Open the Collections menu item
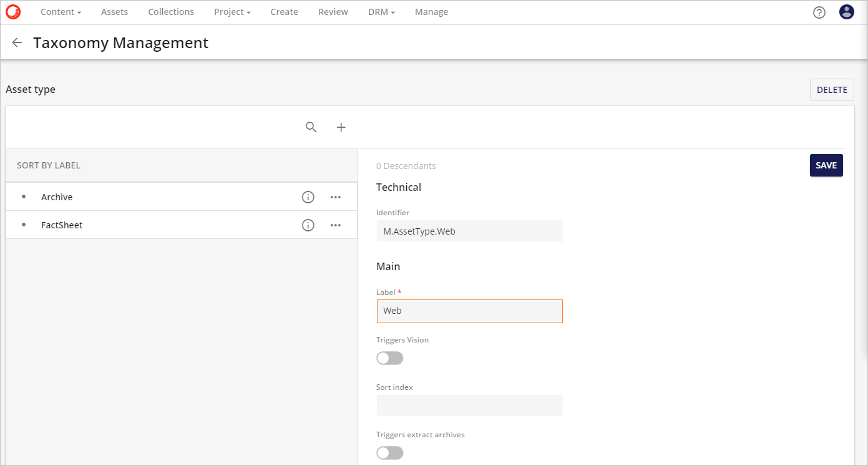 point(171,12)
